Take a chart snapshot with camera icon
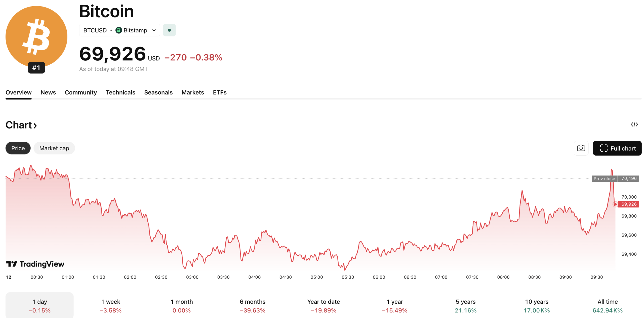644x318 pixels. coord(581,148)
